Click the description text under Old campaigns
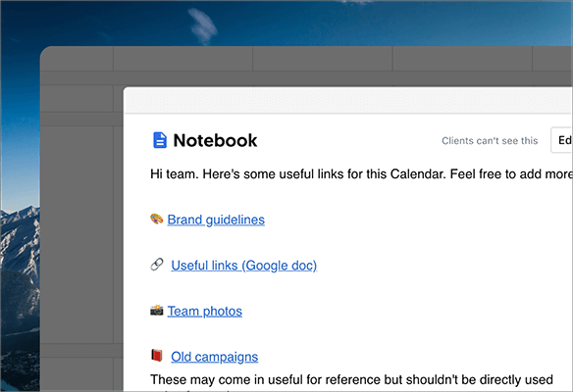573x392 pixels. tap(351, 379)
